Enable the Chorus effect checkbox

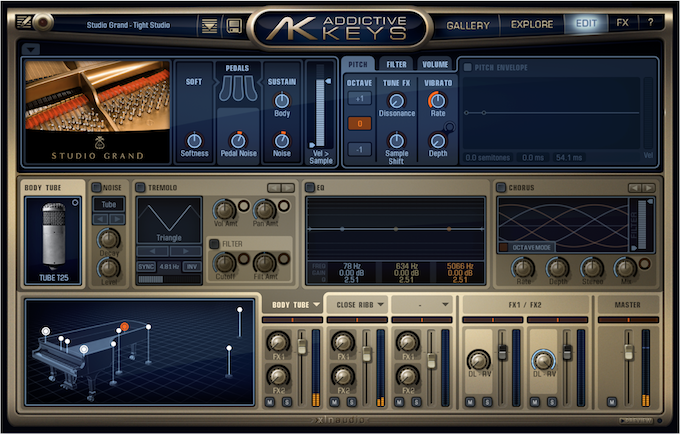[501, 187]
